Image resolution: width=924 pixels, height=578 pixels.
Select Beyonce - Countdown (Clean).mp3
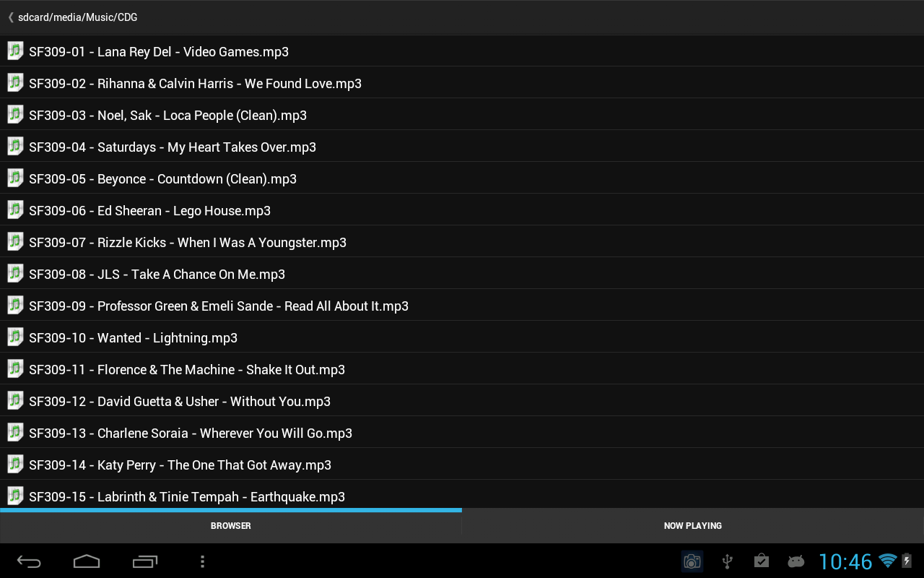(462, 178)
